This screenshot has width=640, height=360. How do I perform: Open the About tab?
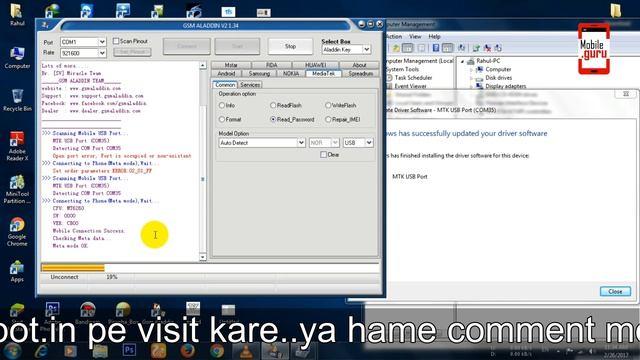pyautogui.click(x=359, y=65)
